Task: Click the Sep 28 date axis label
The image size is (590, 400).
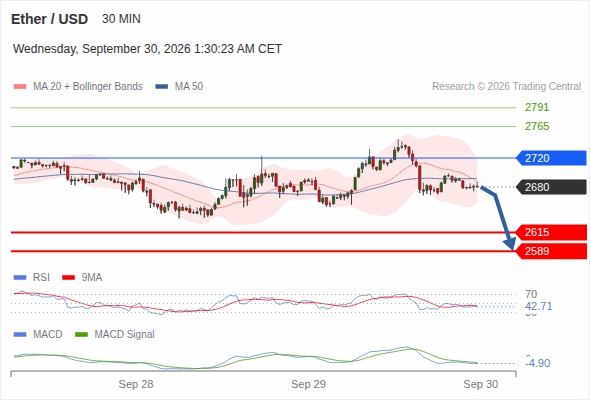Action: [136, 384]
